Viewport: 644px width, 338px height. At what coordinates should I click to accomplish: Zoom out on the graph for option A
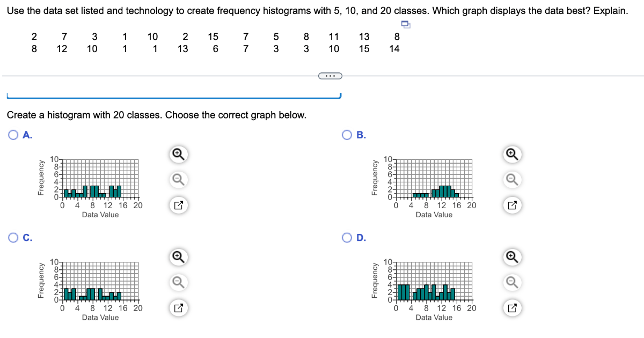tap(178, 179)
